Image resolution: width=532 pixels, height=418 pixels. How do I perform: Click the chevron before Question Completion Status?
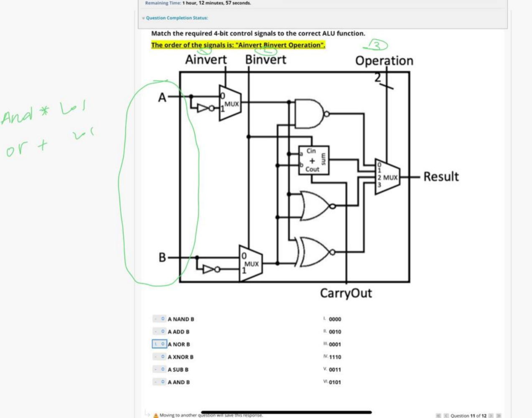(x=143, y=18)
